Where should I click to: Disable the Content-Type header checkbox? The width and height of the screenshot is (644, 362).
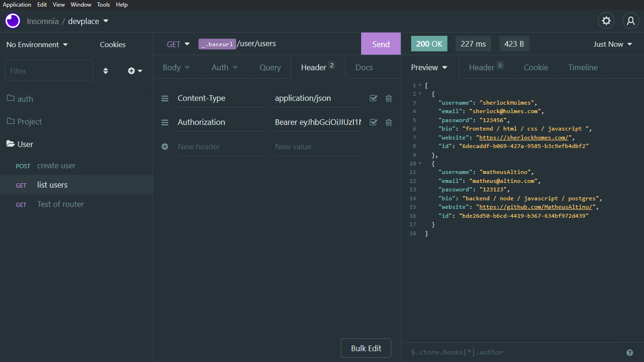pos(373,99)
